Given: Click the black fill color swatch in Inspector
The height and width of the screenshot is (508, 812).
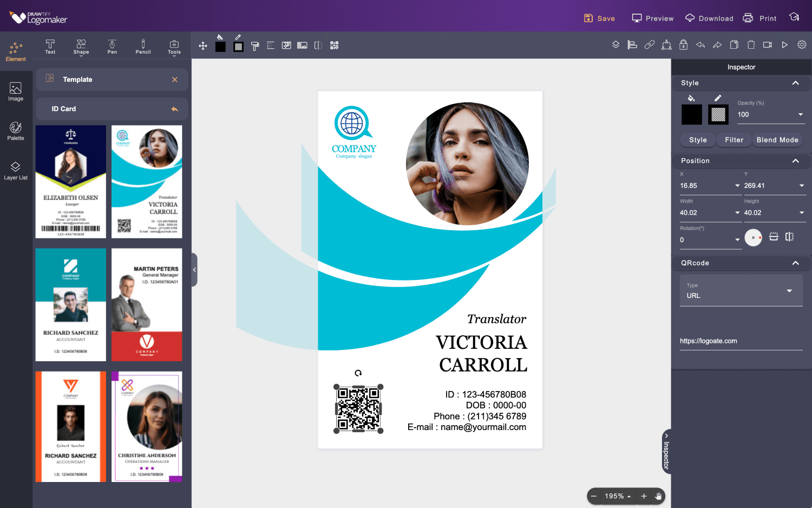Looking at the screenshot, I should [691, 114].
